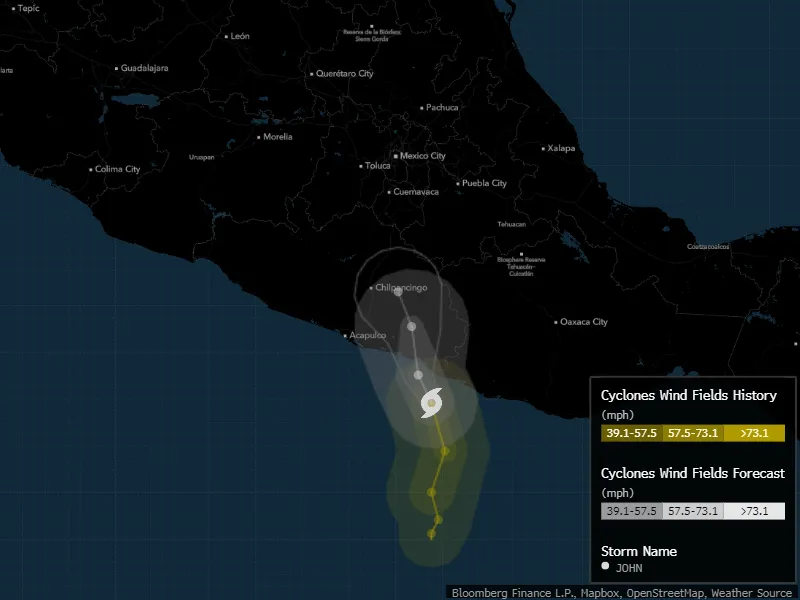Screen dimensions: 800x600
Task: Click the Cuernavaca city label
Action: coord(416,192)
